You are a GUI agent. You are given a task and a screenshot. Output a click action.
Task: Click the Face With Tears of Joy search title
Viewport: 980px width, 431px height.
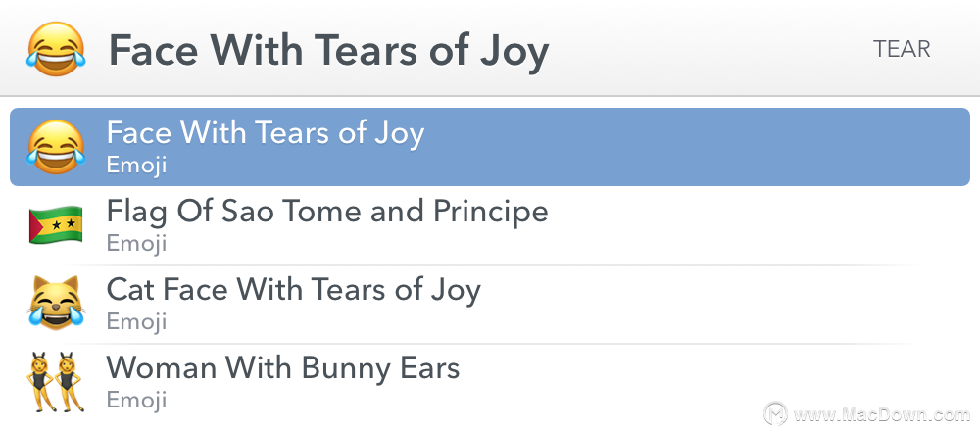coord(328,51)
